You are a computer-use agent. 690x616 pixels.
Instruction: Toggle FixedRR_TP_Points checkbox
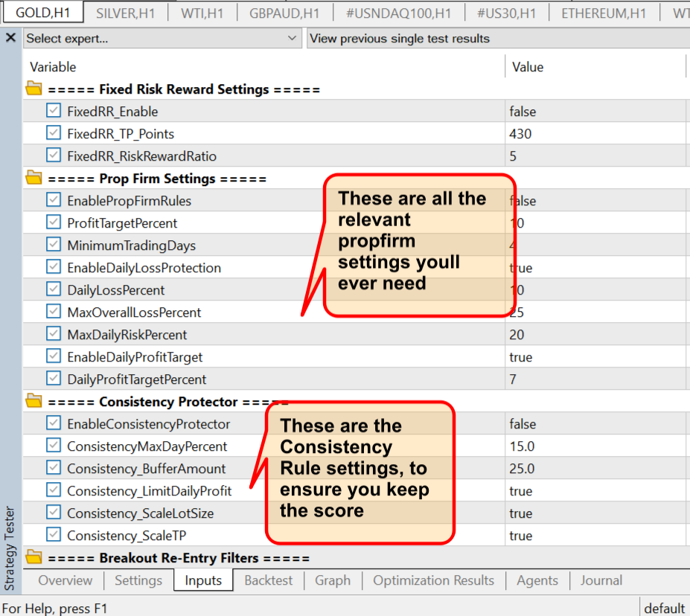tap(54, 133)
